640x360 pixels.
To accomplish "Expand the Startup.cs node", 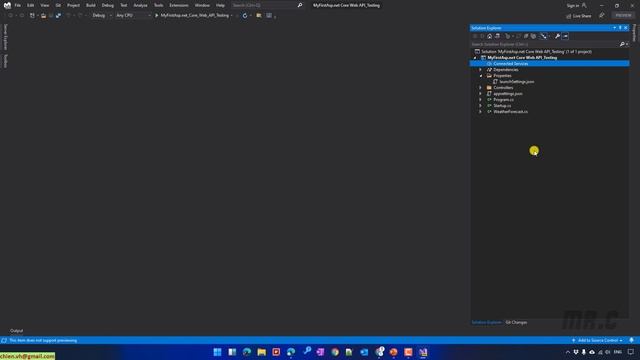I will click(480, 106).
